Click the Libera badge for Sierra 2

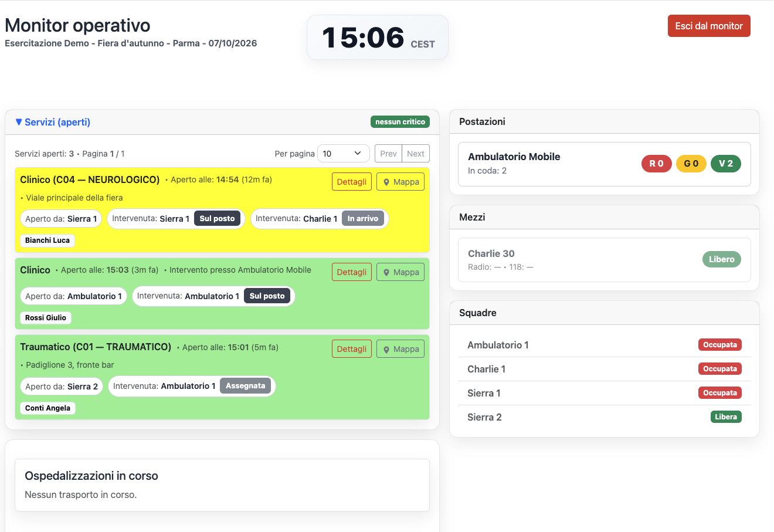(726, 417)
